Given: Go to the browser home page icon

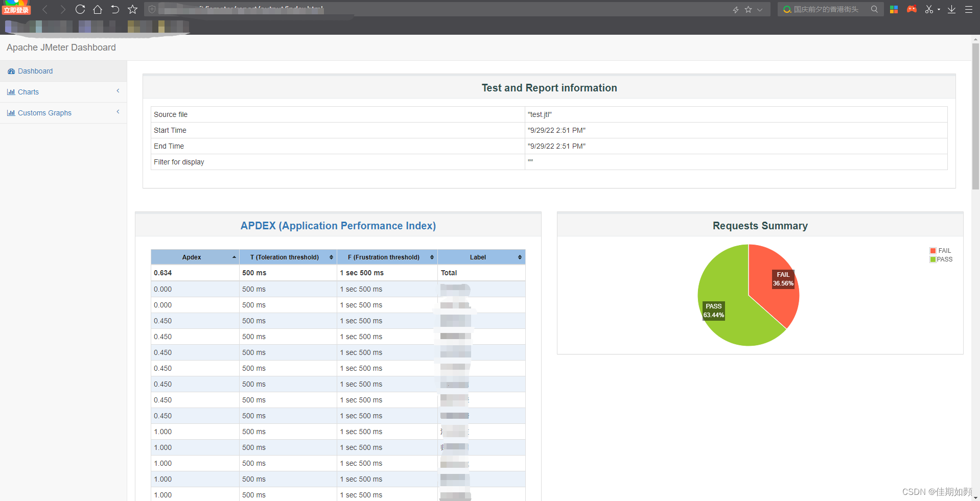Looking at the screenshot, I should pos(98,9).
